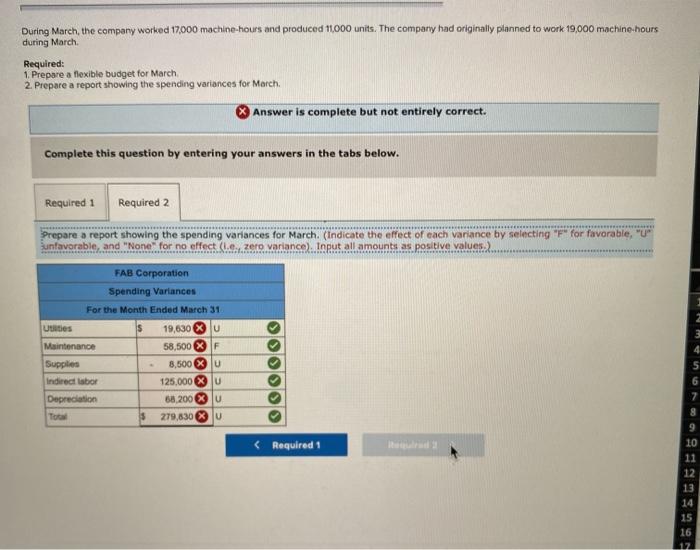Click the For the Month Ended March 31 header
700x550 pixels.
coord(153,309)
